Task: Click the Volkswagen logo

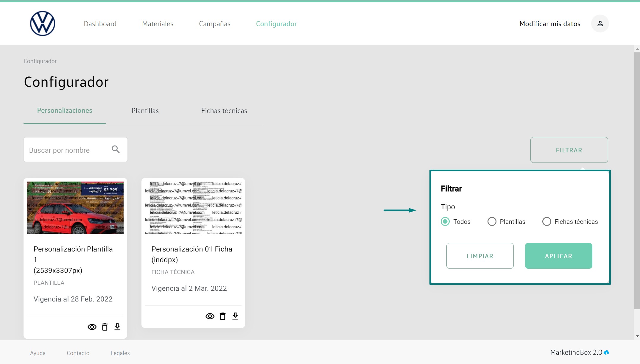Action: click(43, 24)
